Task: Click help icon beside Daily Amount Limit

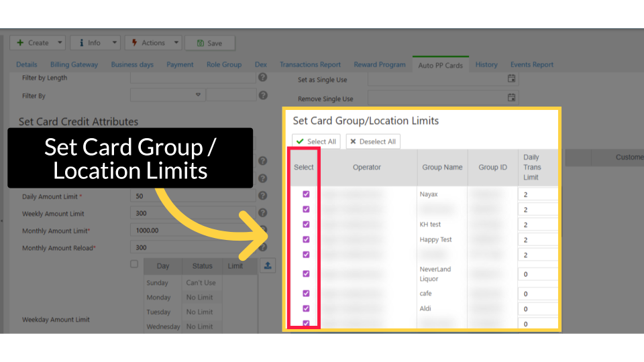Action: pyautogui.click(x=263, y=196)
